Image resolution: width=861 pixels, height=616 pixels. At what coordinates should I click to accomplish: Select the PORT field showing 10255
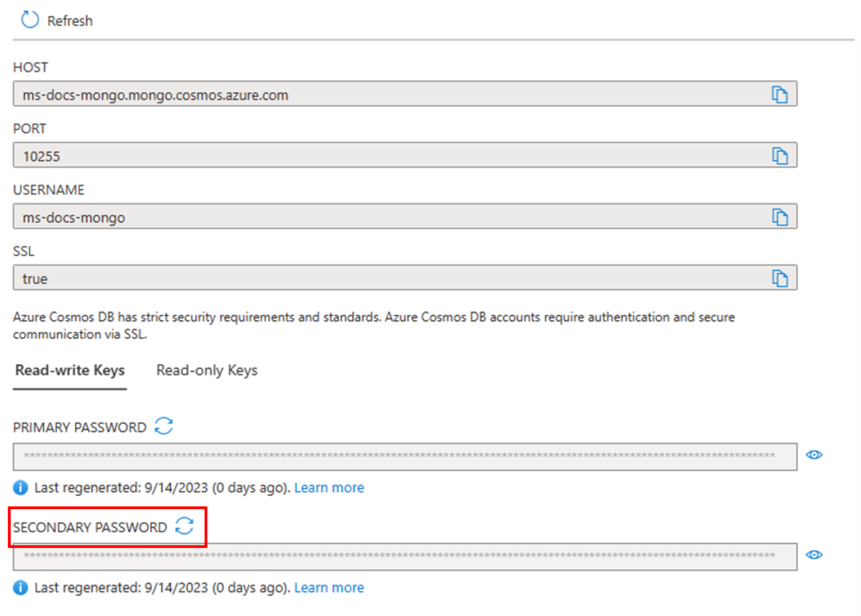(405, 155)
